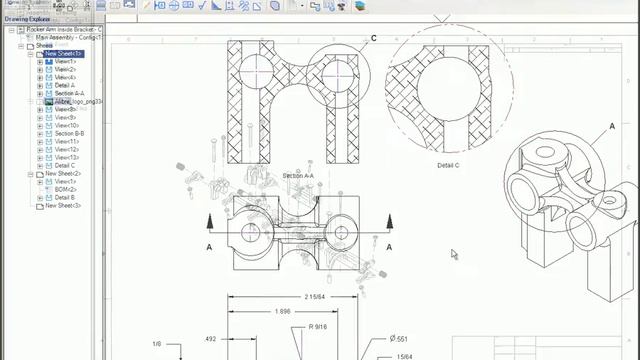Expand the Section A-A tree node
Image resolution: width=640 pixels, height=360 pixels.
pos(40,94)
